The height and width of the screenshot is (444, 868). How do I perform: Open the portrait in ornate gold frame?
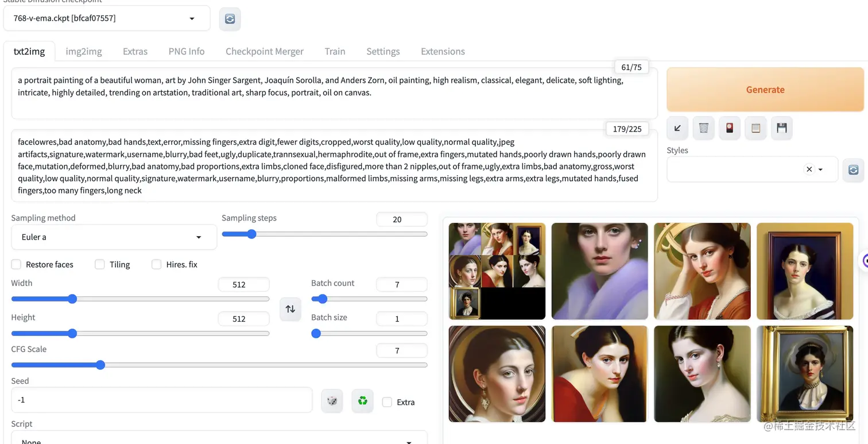click(x=805, y=374)
